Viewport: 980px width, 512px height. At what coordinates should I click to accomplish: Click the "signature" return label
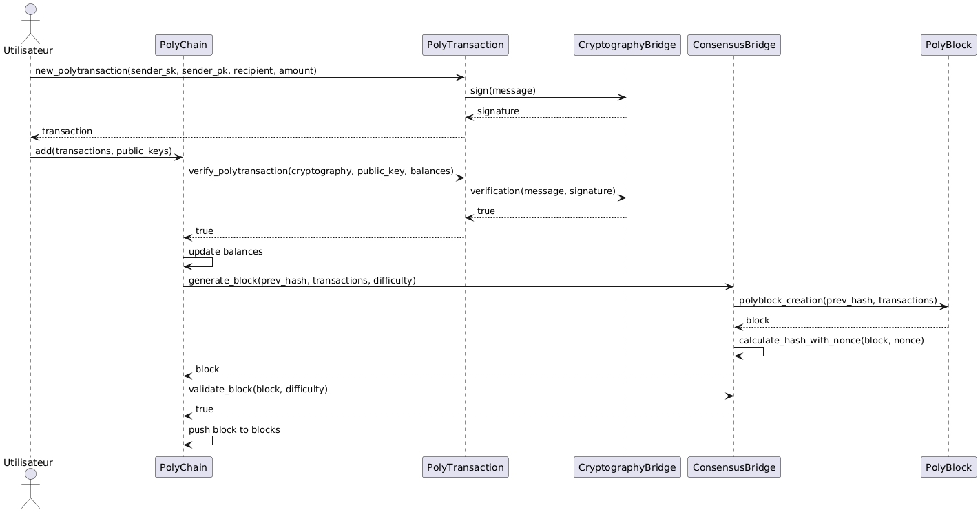(498, 111)
